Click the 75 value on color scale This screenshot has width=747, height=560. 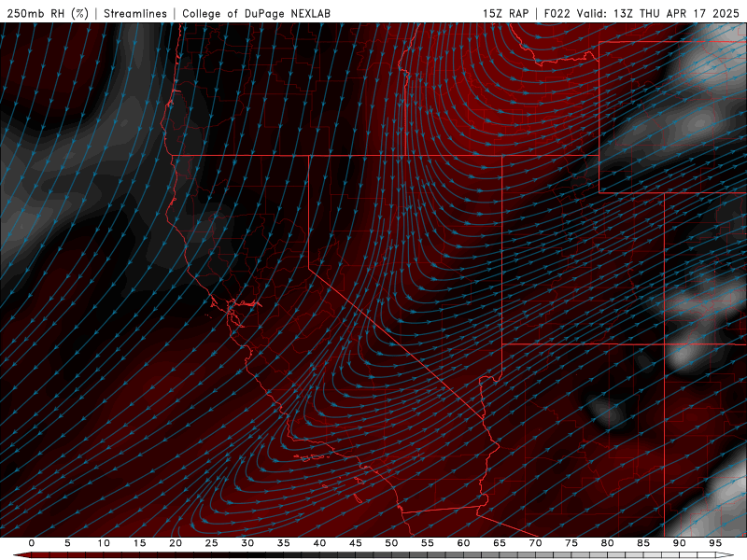571,543
